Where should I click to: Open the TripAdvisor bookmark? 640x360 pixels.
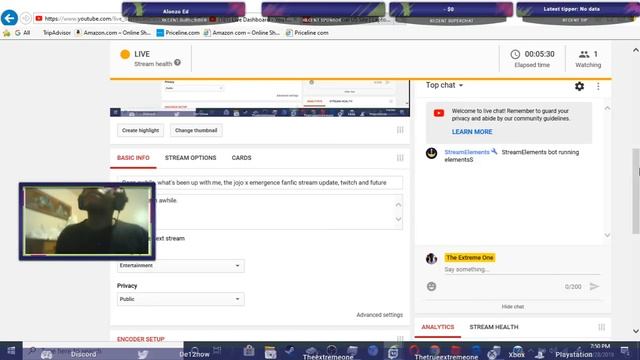57,33
